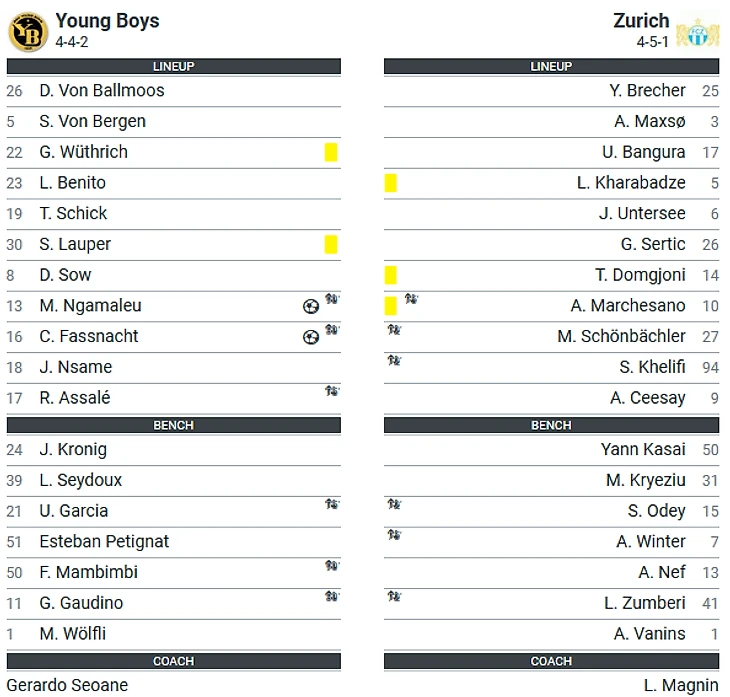Viewport: 730px width, 697px height.
Task: Click U. Garcia's substitution icon
Action: click(332, 504)
